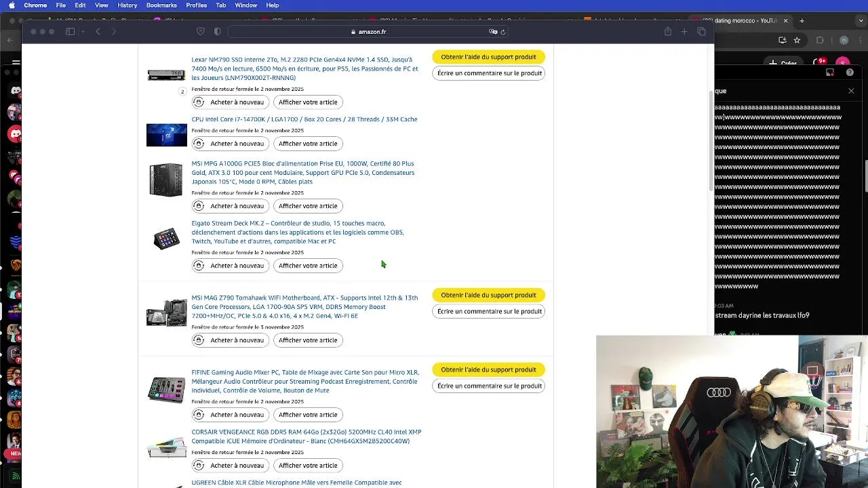Go forward using Safari's forward arrow
The width and height of the screenshot is (868, 488).
[114, 32]
